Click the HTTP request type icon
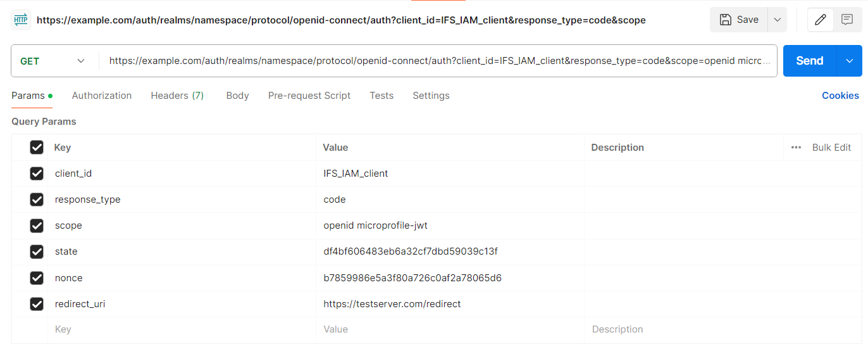 click(x=21, y=20)
